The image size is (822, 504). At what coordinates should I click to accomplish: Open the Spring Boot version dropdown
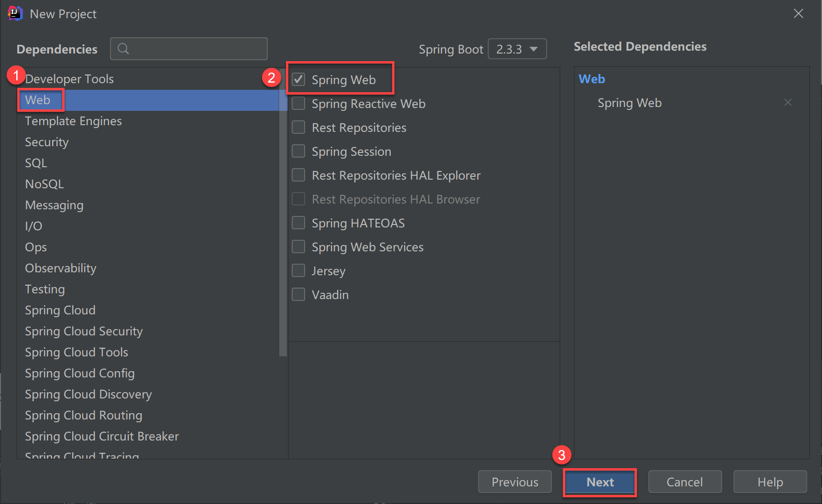517,49
